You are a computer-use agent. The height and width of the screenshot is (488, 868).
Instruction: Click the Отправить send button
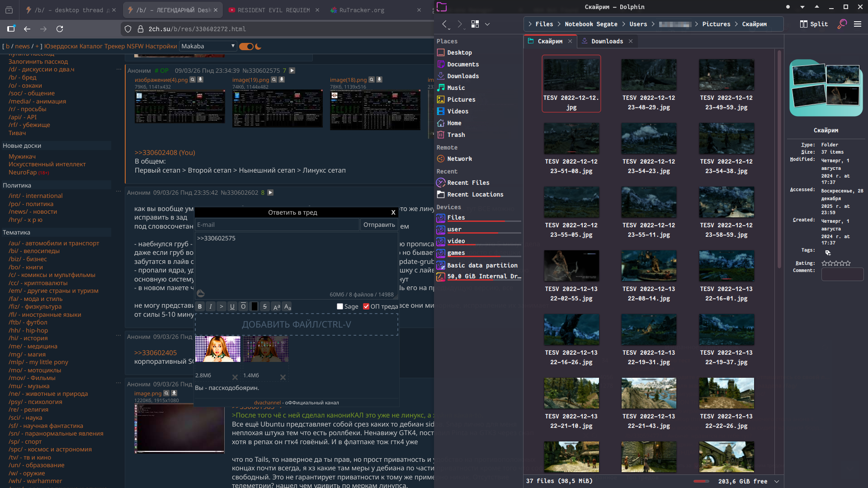click(379, 225)
